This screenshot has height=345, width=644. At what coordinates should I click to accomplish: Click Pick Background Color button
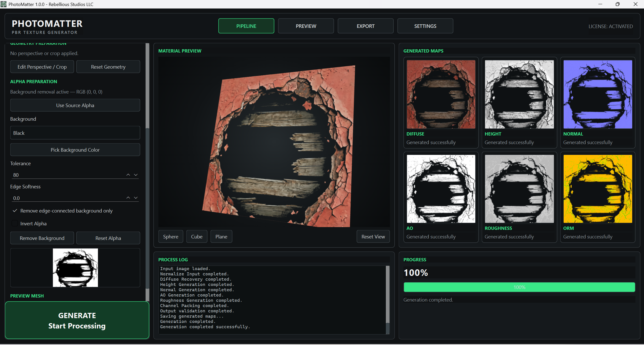[x=75, y=150]
